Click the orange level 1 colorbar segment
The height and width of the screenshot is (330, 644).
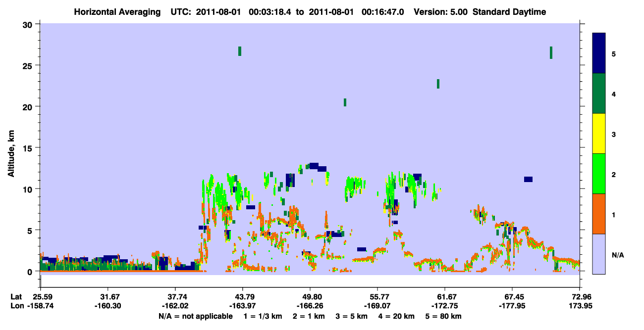[x=599, y=214]
